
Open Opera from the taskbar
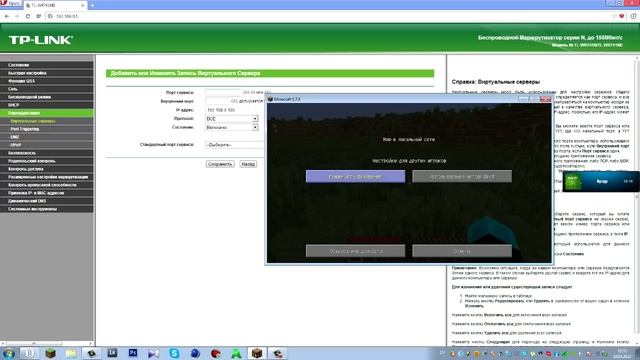coord(29,353)
